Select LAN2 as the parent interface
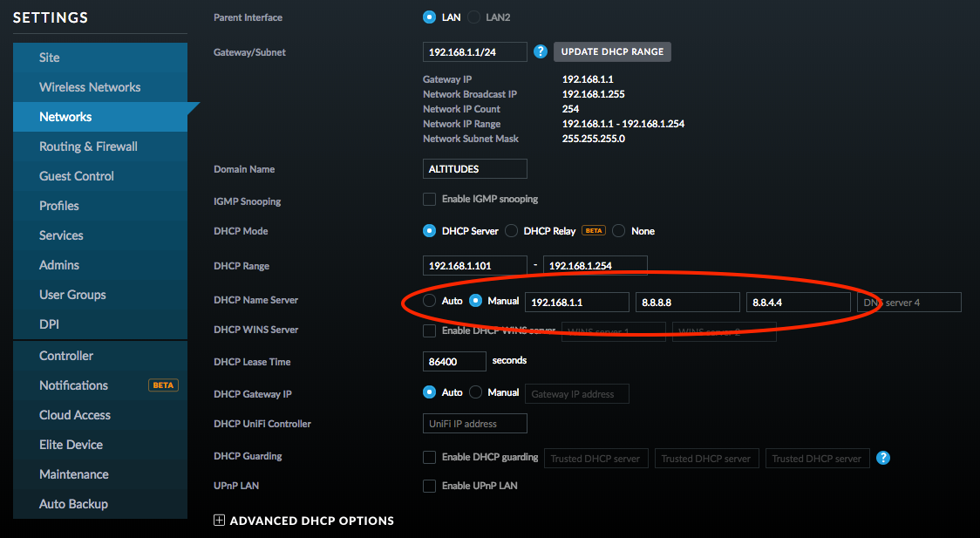980x538 pixels. tap(474, 17)
